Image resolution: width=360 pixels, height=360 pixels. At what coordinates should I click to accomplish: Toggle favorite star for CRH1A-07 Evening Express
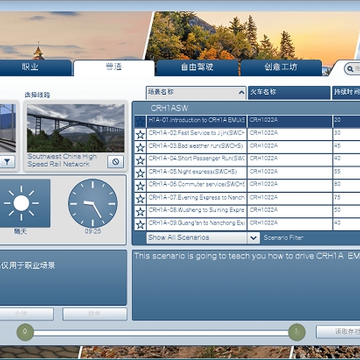[140, 199]
